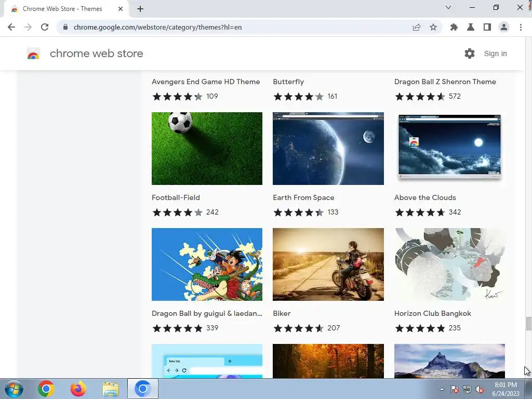Screen dimensions: 532x399
Task: Share this page icon in address bar
Action: coord(417,27)
